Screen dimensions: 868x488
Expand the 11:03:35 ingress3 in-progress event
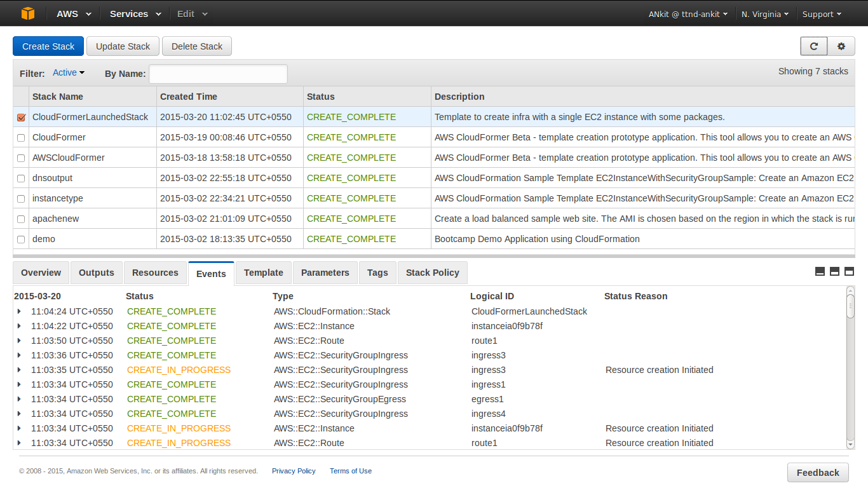[x=19, y=370]
